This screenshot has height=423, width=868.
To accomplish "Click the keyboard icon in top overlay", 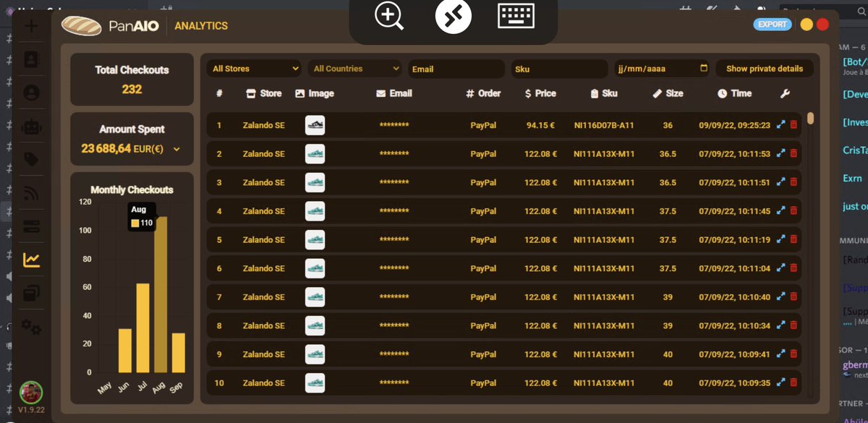I will [x=516, y=16].
